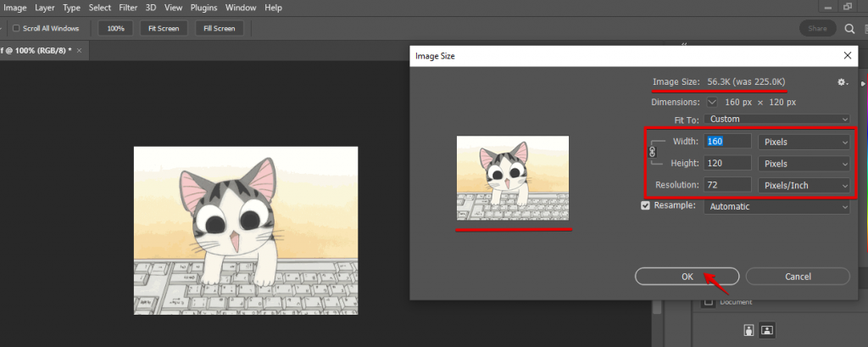Close the Image Size dialog
The image size is (868, 347).
(x=847, y=56)
